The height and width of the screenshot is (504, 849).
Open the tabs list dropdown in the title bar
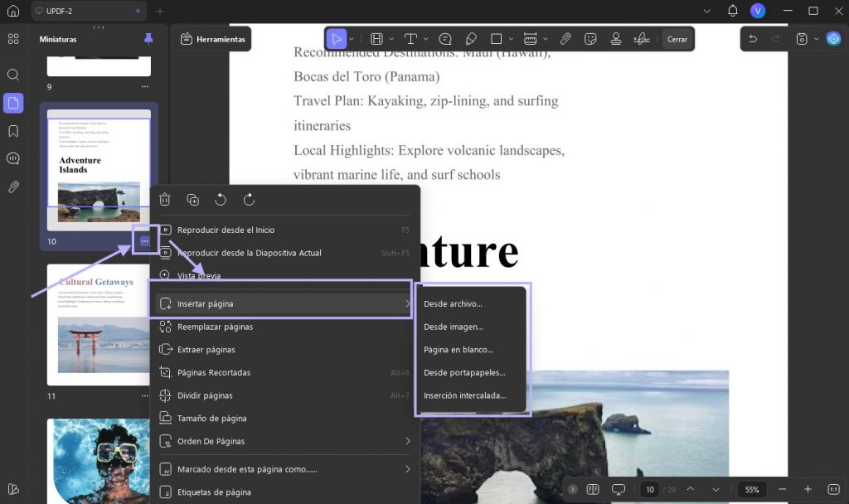[706, 11]
